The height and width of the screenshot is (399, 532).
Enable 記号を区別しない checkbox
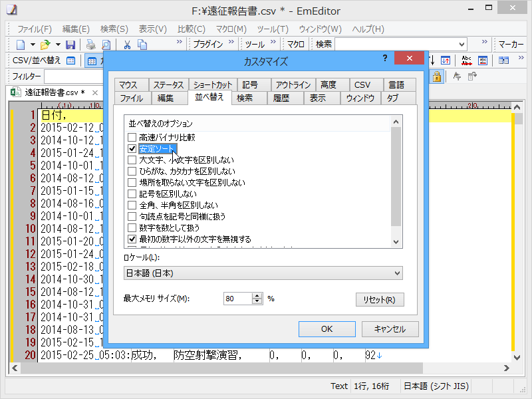pyautogui.click(x=132, y=194)
